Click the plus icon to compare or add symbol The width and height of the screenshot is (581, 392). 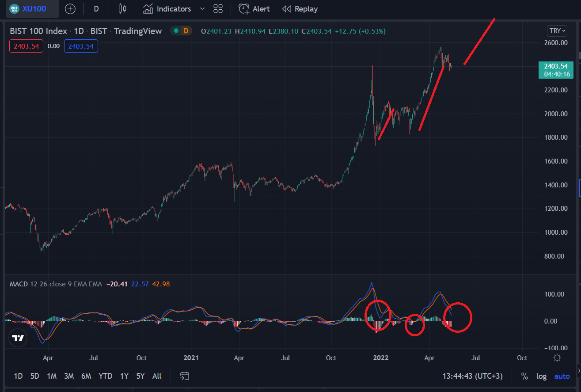[x=70, y=9]
